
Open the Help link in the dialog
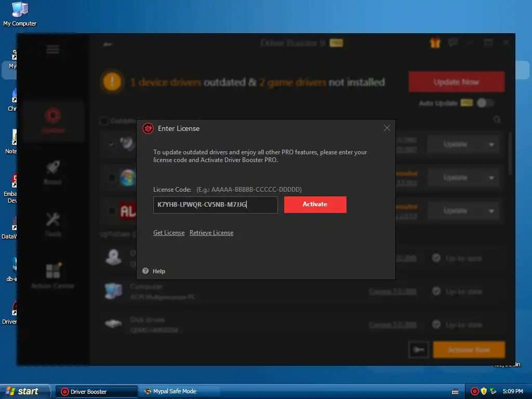(x=159, y=271)
